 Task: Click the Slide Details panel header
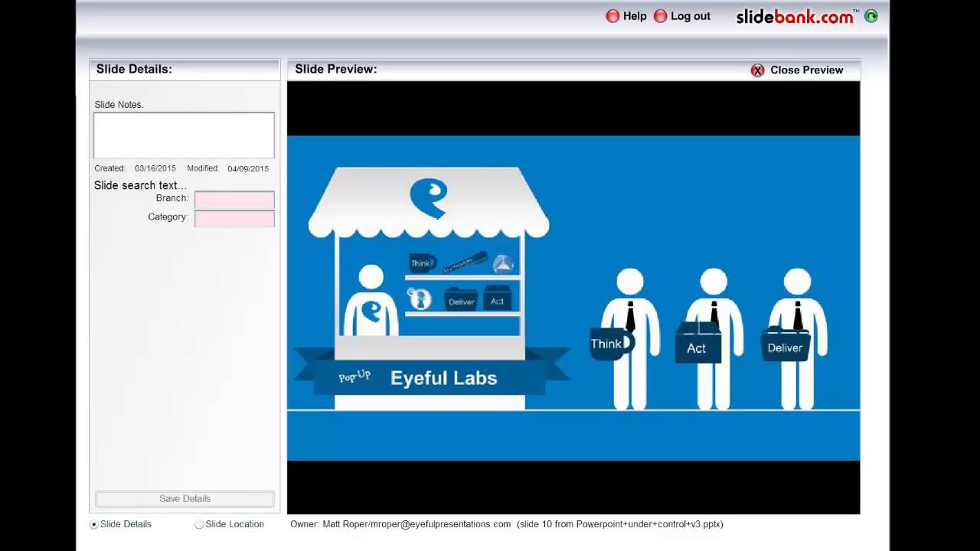tap(134, 69)
